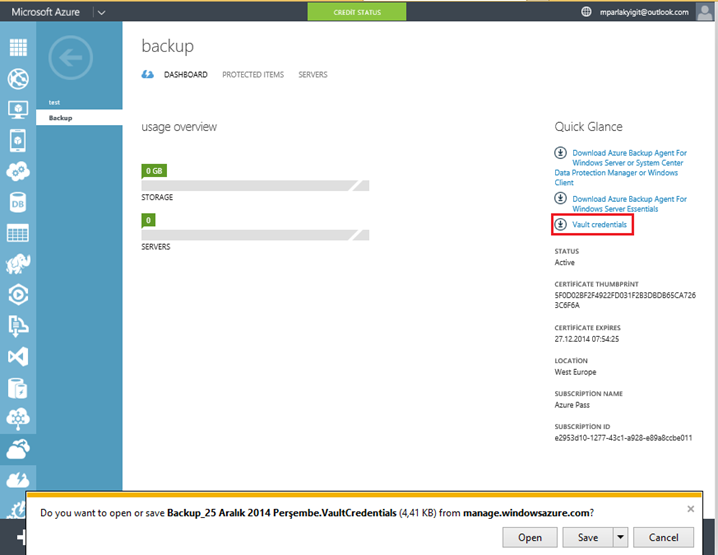Viewport: 718px width, 555px height.
Task: Open Websites globe icon in sidebar
Action: pyautogui.click(x=18, y=78)
